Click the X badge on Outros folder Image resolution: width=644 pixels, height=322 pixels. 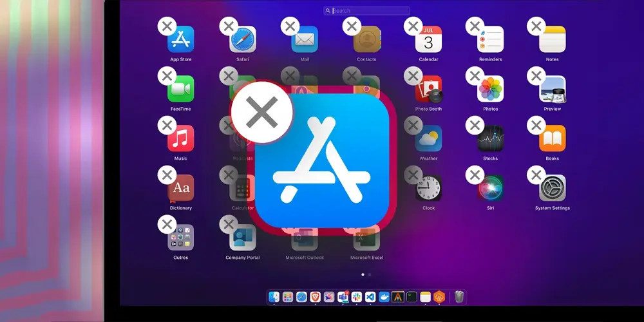pos(167,225)
